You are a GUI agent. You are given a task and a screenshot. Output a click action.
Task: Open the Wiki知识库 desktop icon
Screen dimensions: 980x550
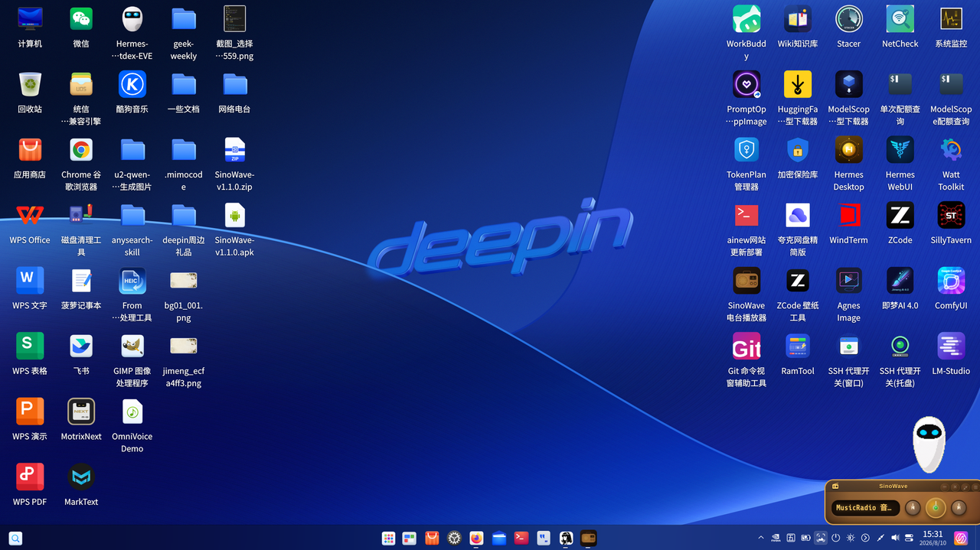[x=798, y=19]
